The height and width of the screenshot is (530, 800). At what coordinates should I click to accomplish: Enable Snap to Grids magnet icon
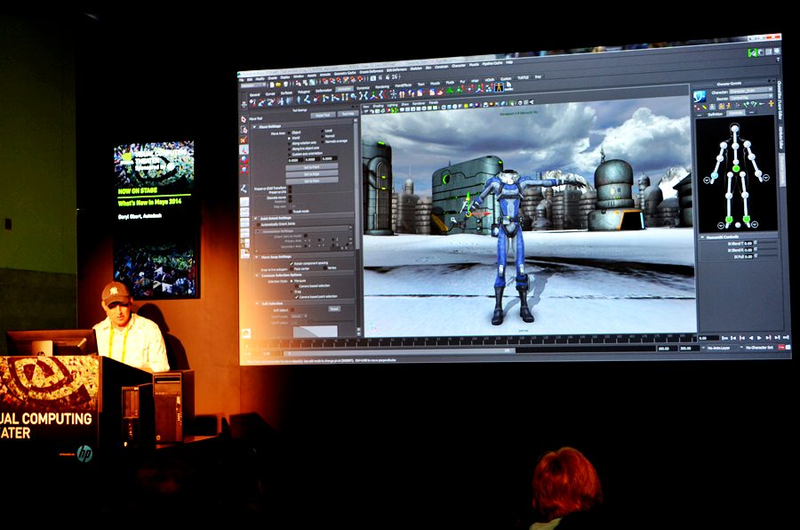coord(324,81)
